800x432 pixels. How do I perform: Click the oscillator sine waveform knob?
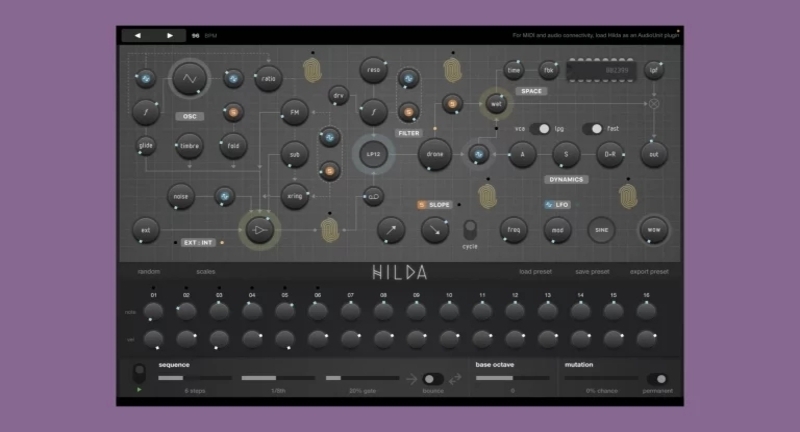point(189,79)
